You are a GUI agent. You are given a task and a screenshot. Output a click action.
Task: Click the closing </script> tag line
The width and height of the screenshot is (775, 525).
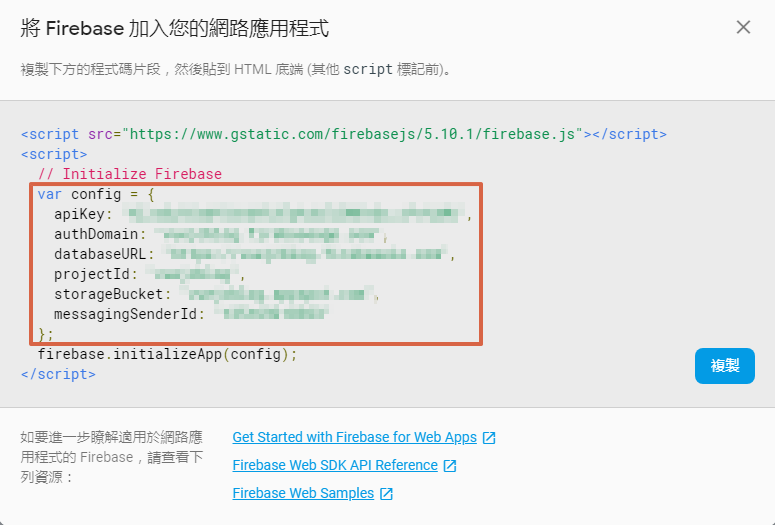[x=58, y=374]
